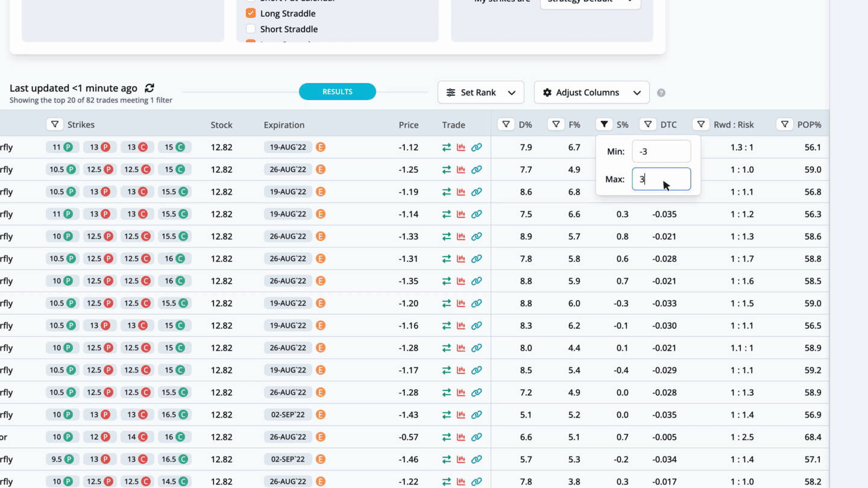Click the Min field showing -3
Viewport: 868px width, 488px height.
(x=661, y=152)
